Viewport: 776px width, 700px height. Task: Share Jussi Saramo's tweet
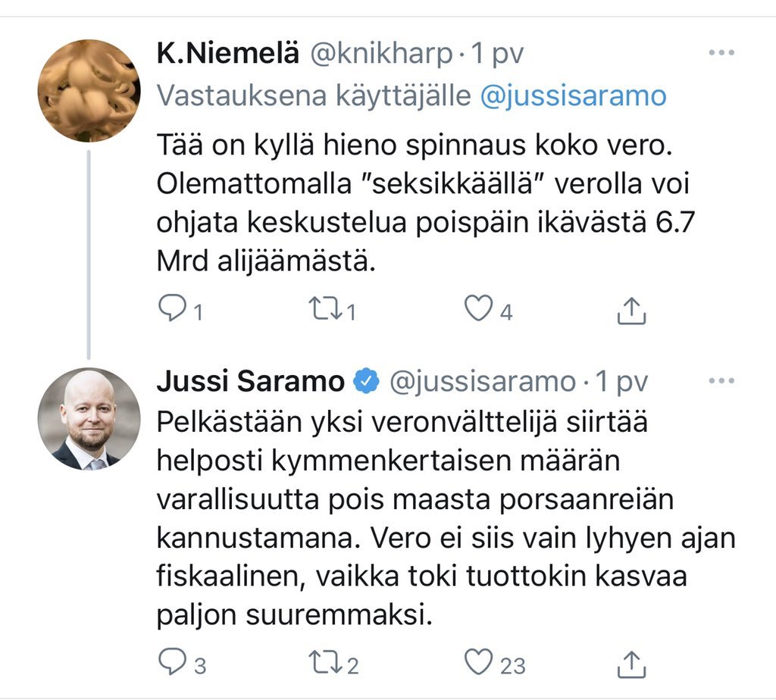click(631, 663)
